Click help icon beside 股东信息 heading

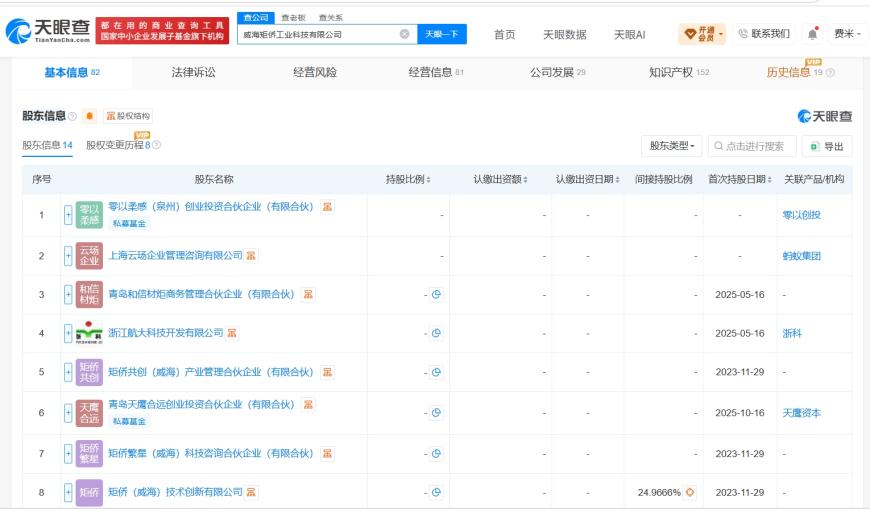point(72,116)
